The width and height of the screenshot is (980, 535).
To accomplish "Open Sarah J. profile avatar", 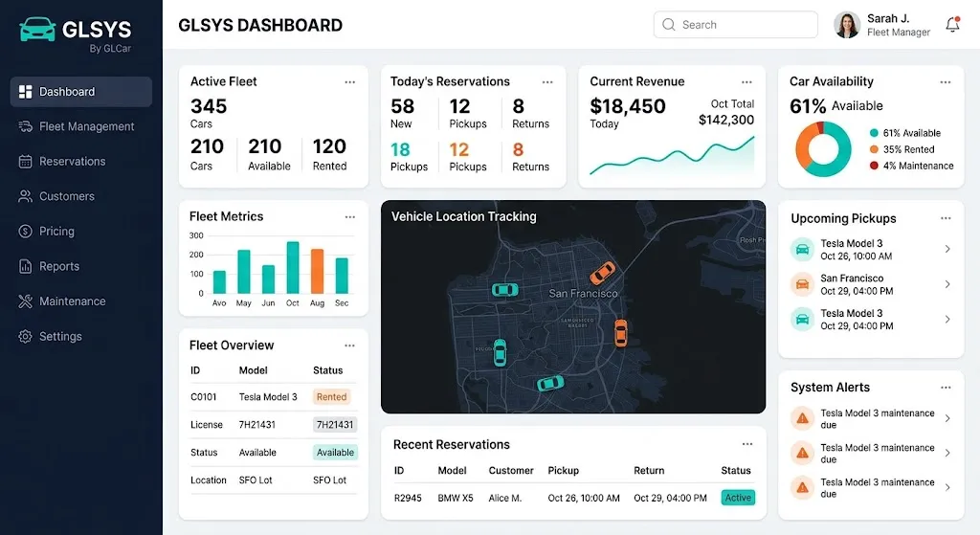I will pos(847,25).
